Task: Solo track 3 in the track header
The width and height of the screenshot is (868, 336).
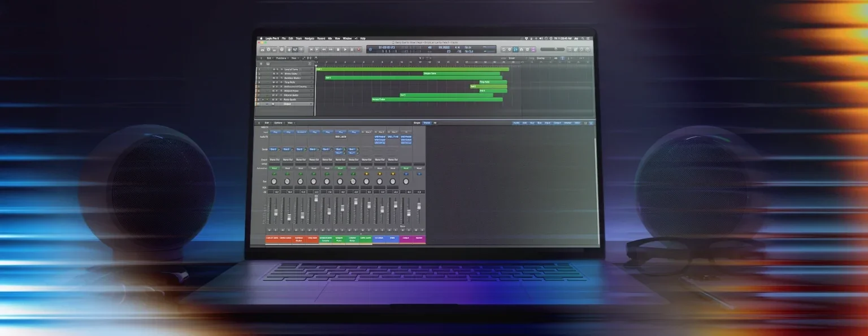Action: click(x=277, y=78)
